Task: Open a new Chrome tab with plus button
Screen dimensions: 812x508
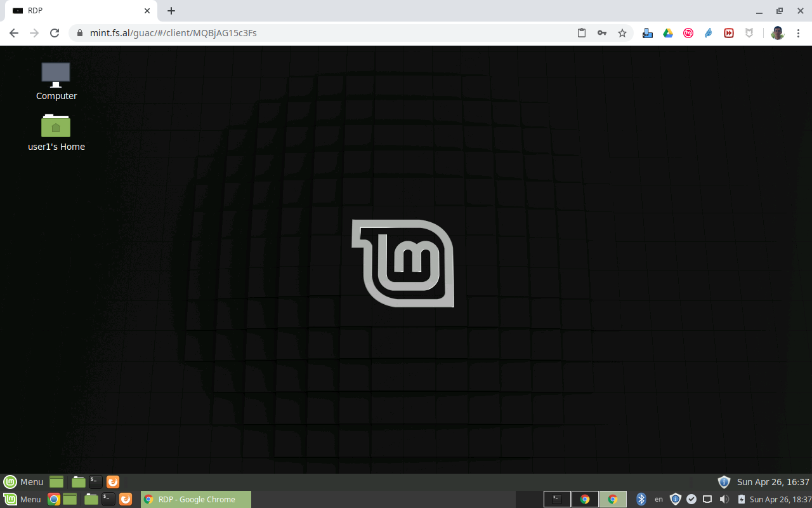Action: click(171, 11)
